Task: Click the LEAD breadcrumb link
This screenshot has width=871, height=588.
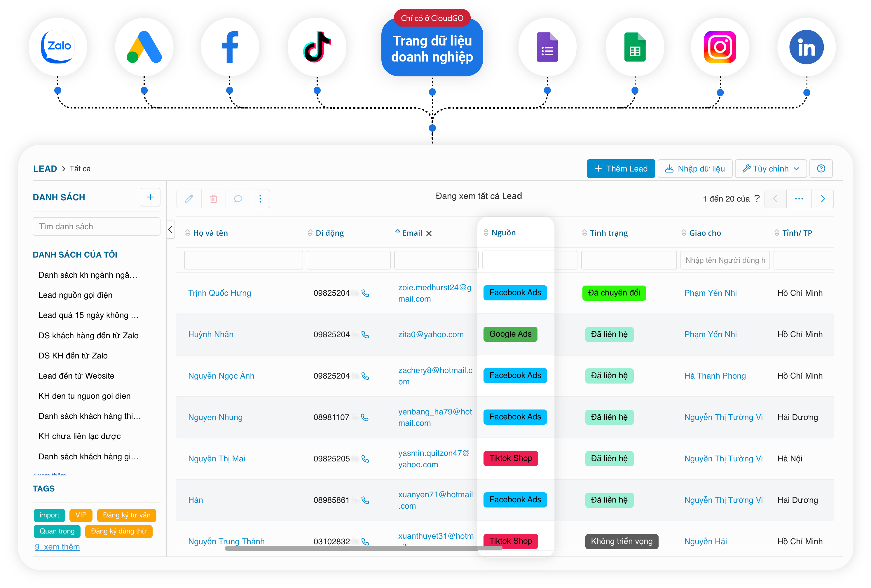Action: [45, 169]
